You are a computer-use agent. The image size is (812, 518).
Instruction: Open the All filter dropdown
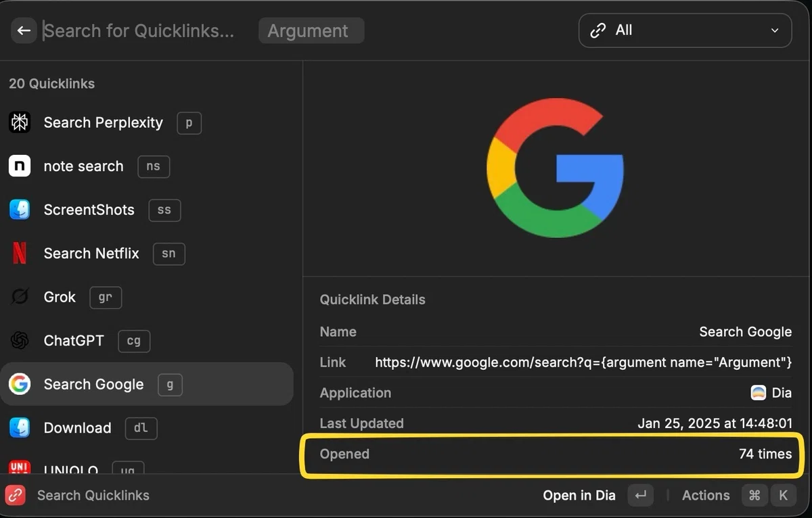tap(685, 30)
